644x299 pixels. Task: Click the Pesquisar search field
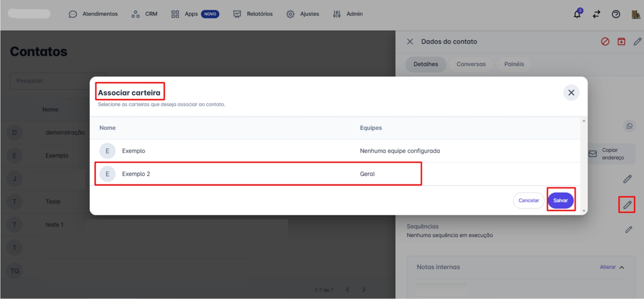coord(53,81)
